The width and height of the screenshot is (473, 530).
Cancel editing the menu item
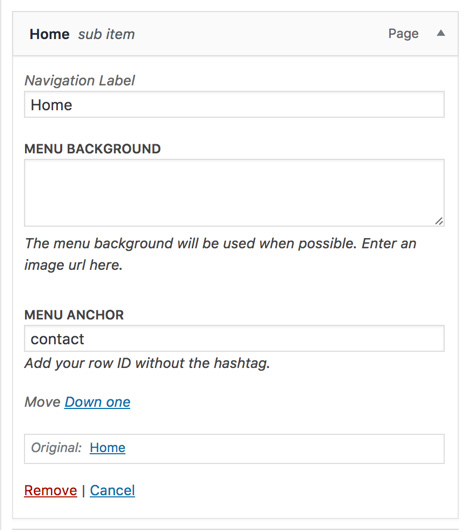point(112,490)
